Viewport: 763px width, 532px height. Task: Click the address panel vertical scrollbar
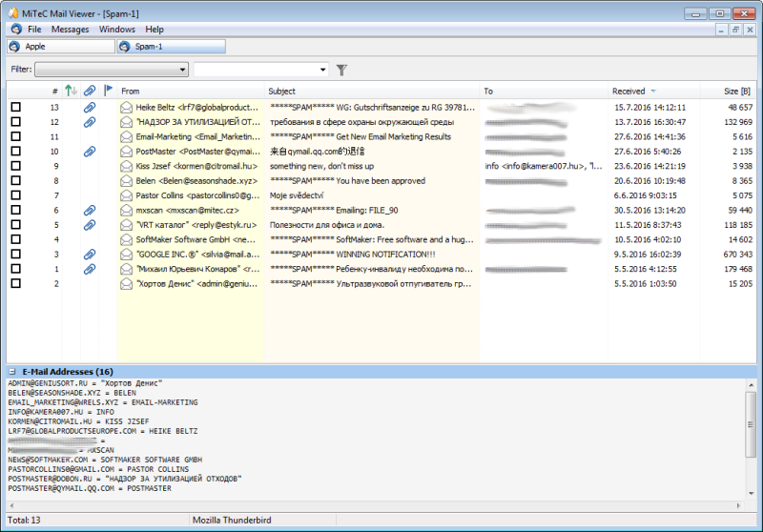coord(753,439)
